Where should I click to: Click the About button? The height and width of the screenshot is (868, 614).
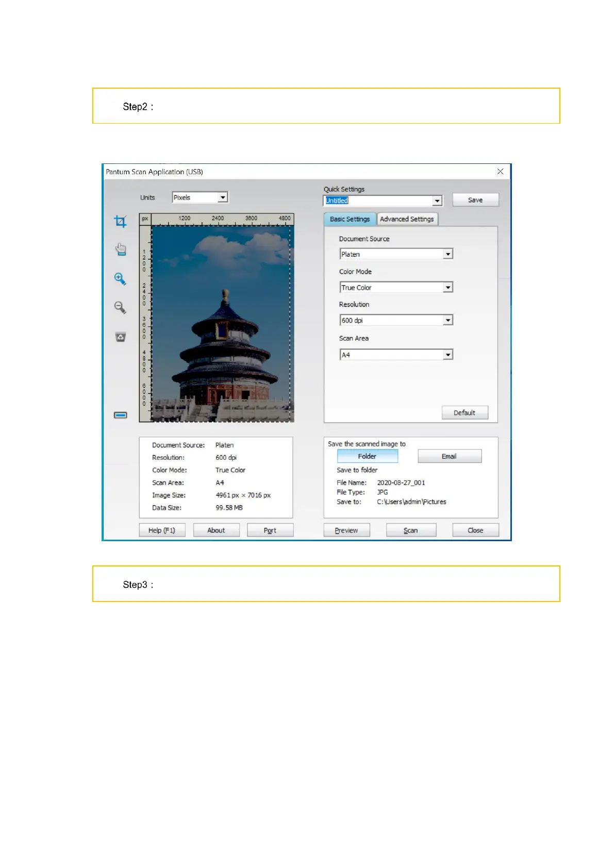coord(216,530)
